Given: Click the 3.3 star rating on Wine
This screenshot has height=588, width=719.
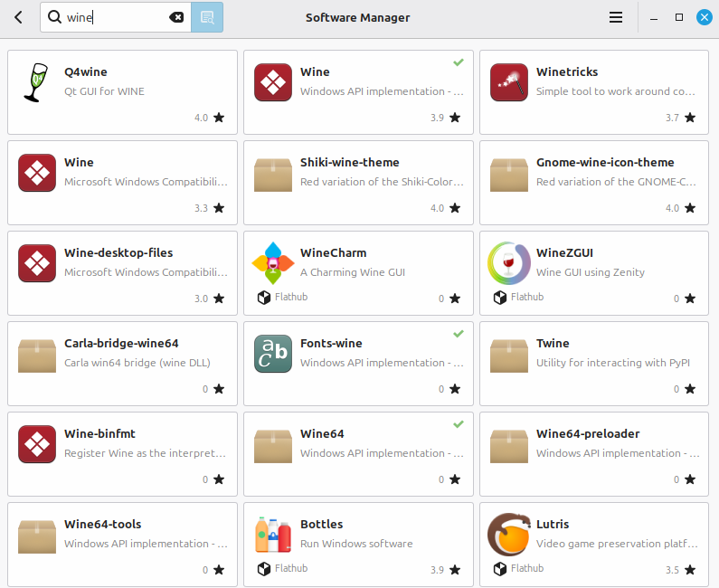Looking at the screenshot, I should [x=209, y=208].
